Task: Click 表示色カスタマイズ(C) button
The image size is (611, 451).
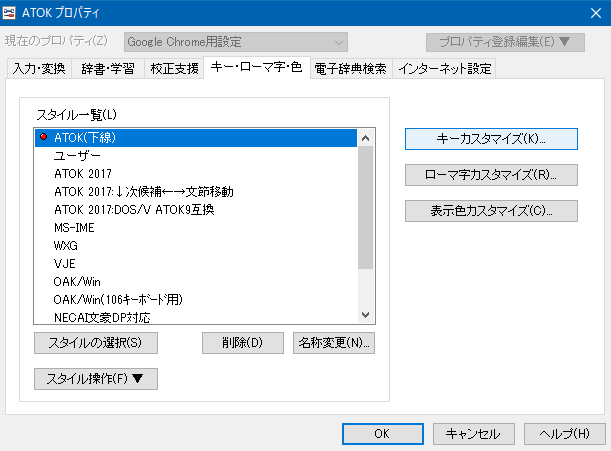Action: click(x=491, y=211)
